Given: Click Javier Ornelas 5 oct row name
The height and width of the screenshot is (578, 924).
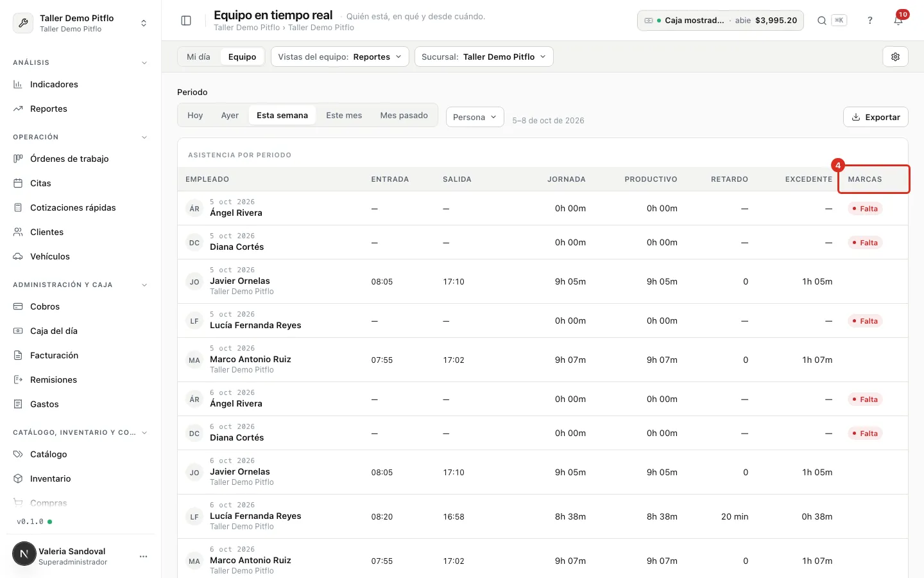Looking at the screenshot, I should click(x=240, y=281).
